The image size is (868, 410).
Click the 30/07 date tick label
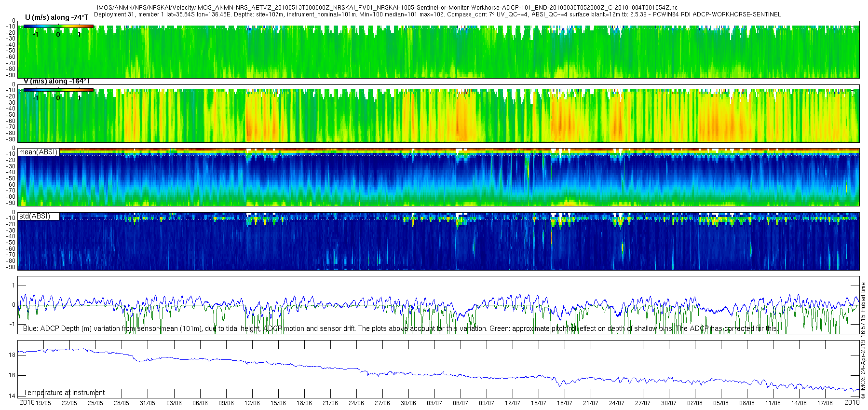[x=669, y=403]
